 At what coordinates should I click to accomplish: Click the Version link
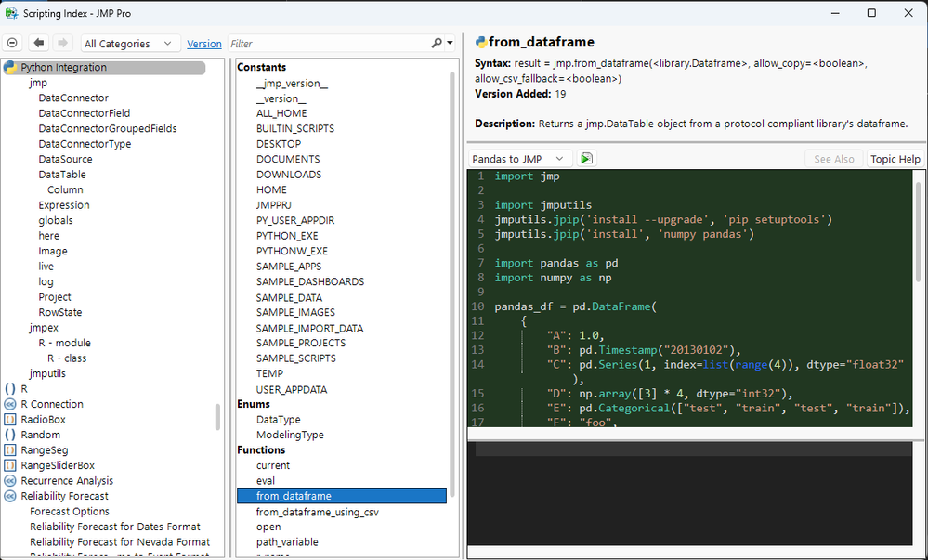coord(204,44)
